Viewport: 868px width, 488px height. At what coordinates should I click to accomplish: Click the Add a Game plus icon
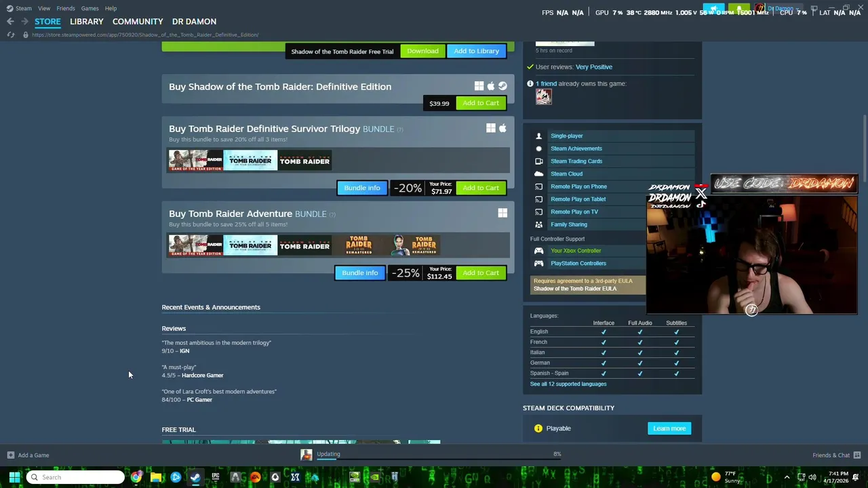click(x=10, y=455)
